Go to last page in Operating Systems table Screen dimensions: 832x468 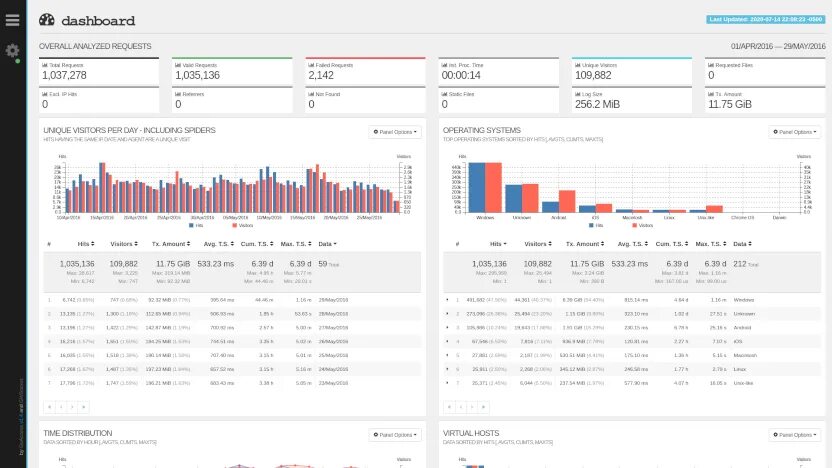(483, 407)
